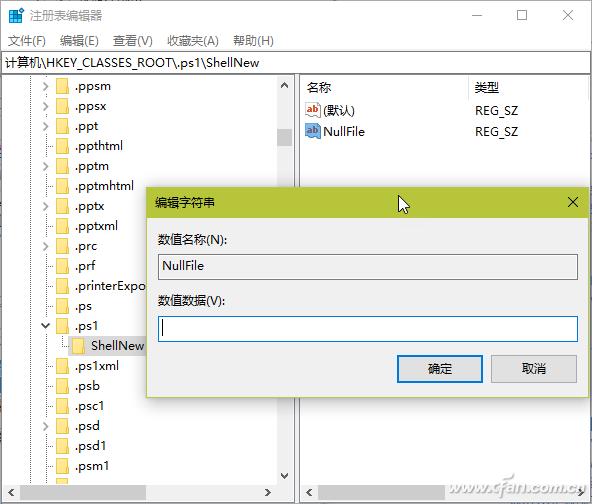Collapse the .ps1 tree node

45,325
